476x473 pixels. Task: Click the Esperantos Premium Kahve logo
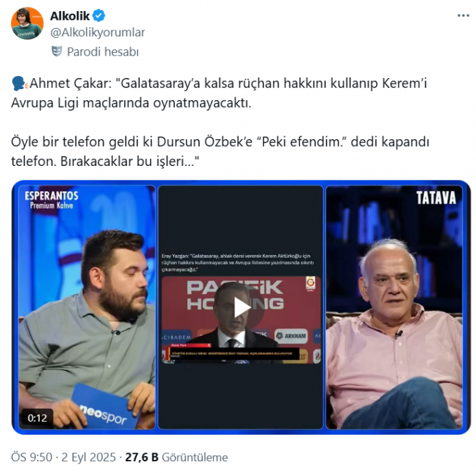[x=51, y=200]
